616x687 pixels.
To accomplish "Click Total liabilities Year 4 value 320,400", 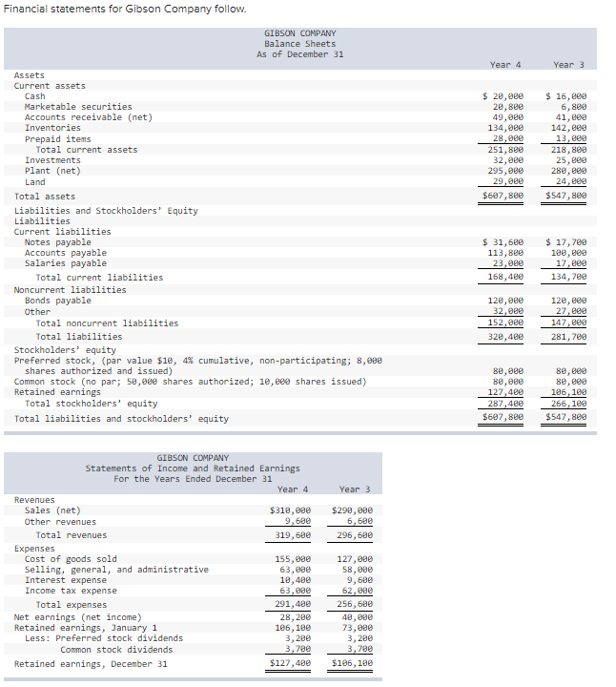I will pyautogui.click(x=505, y=337).
